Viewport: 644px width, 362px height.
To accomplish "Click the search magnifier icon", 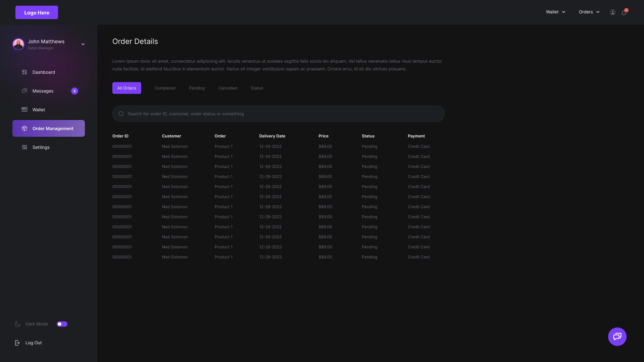I will pos(121,114).
